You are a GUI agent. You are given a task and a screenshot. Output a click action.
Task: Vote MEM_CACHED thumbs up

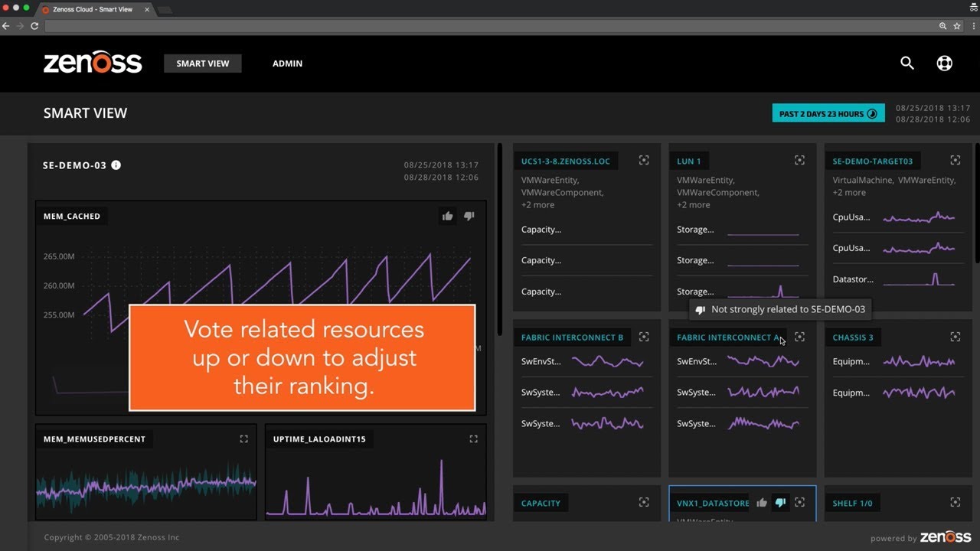(447, 216)
